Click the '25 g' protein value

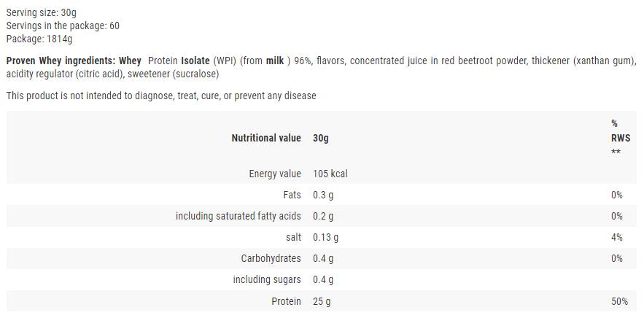(x=321, y=301)
